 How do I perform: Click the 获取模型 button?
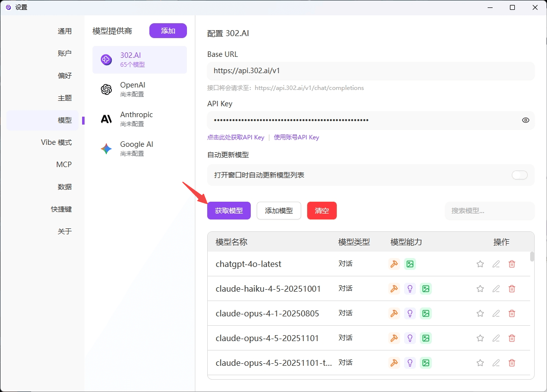pyautogui.click(x=229, y=211)
